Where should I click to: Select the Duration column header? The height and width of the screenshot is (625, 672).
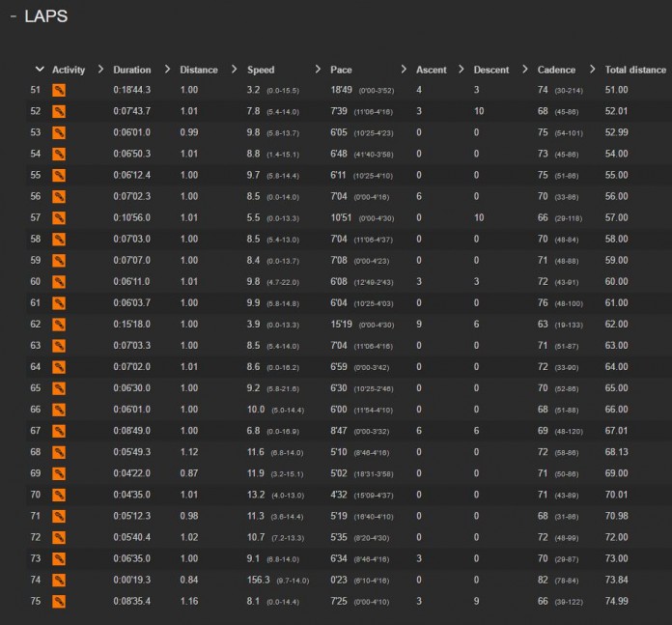[x=132, y=70]
